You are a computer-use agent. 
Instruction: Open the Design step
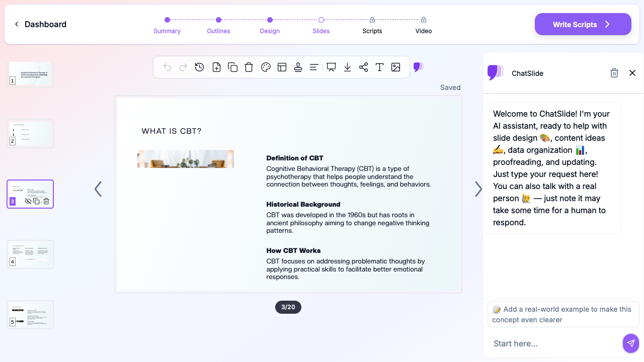point(270,25)
